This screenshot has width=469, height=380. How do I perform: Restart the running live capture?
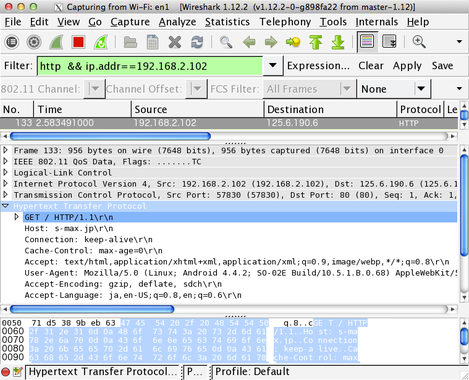pos(100,42)
